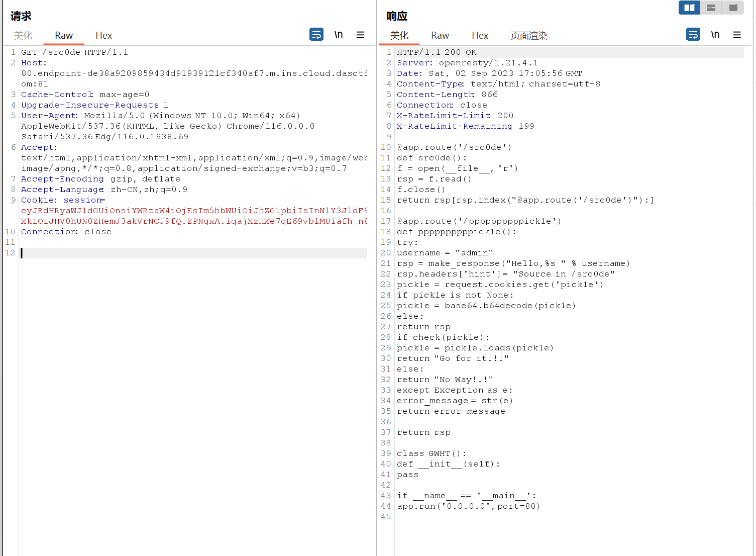Click the Host header name in request

[x=34, y=63]
